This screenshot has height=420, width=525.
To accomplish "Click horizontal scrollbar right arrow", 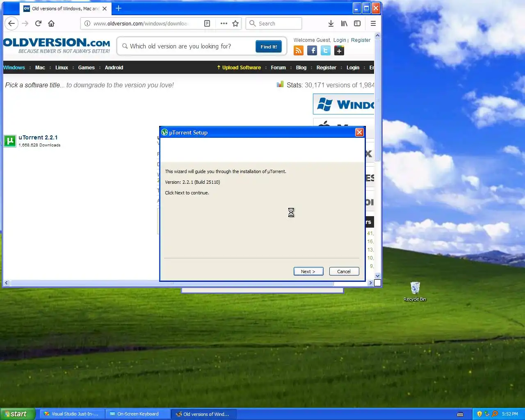I will pos(370,283).
